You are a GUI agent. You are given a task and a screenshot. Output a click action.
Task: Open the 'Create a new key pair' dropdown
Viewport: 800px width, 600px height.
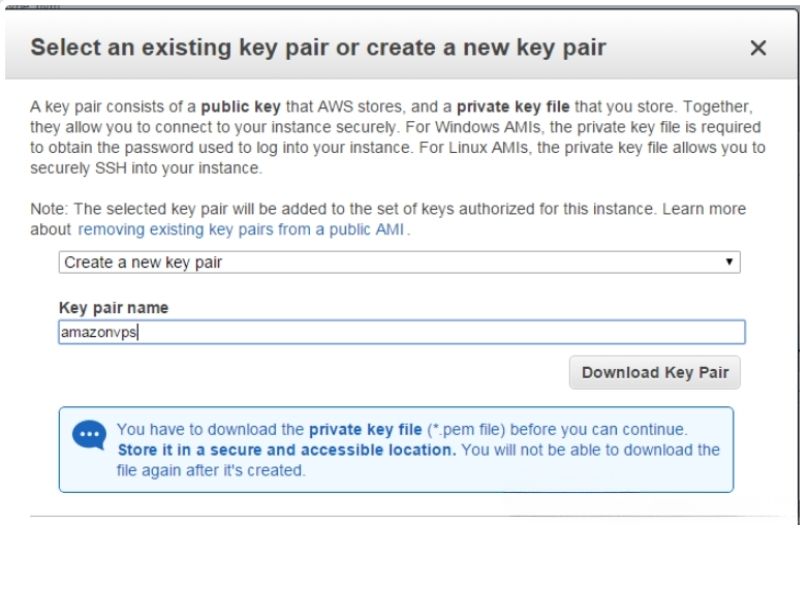[399, 262]
